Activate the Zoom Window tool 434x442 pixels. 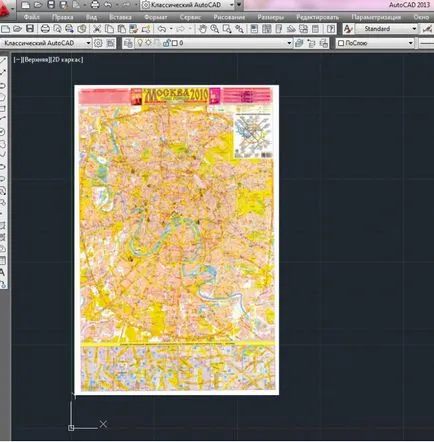tap(227, 29)
